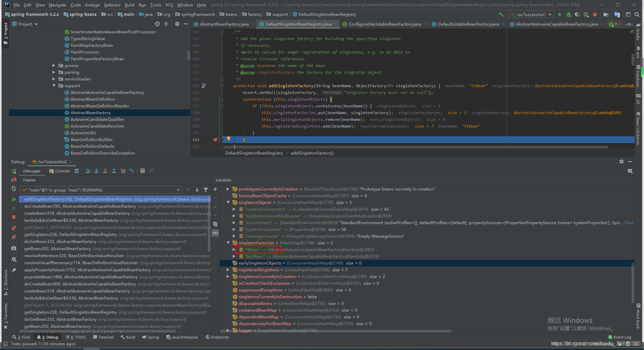Viewport: 644px width, 350px height.
Task: Select the getSingleton:238 frame above doGetBean:333
Action: pos(114,234)
